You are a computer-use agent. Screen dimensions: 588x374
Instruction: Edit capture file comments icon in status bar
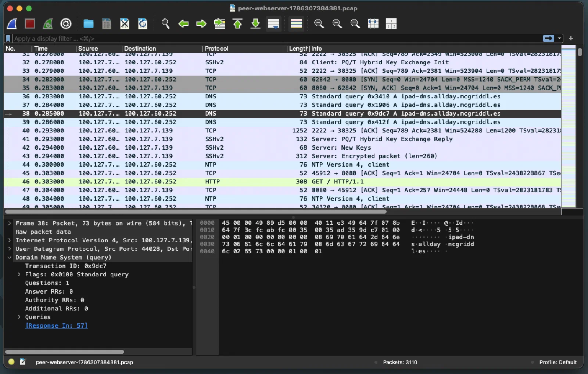tap(23, 362)
